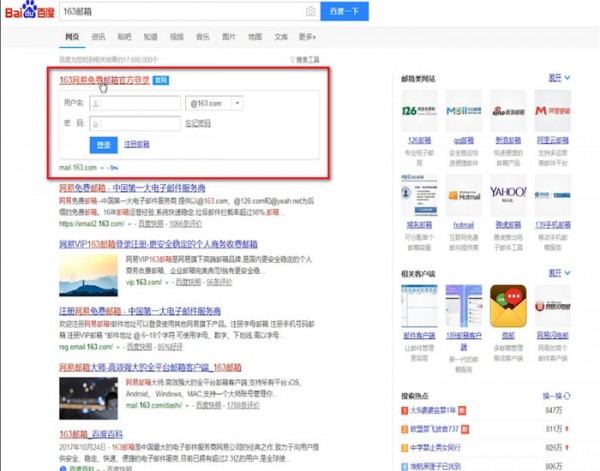Click the 官网 badge
600x471 pixels.
[x=161, y=80]
